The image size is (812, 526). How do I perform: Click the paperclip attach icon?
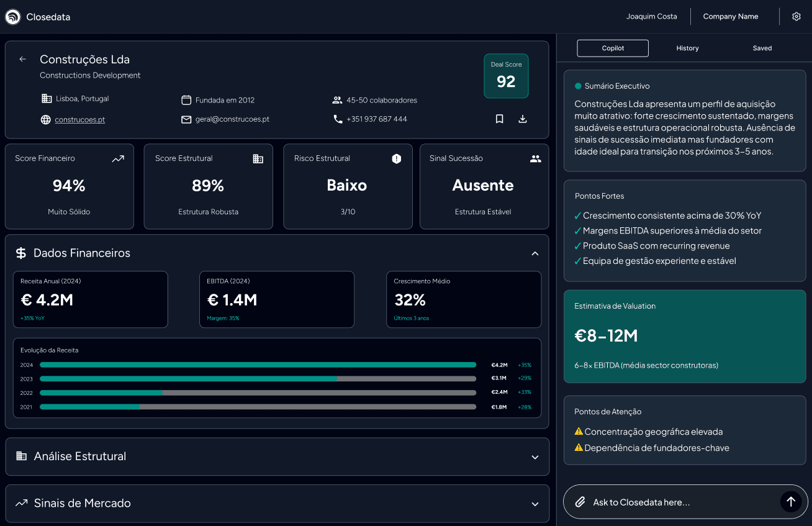point(580,502)
